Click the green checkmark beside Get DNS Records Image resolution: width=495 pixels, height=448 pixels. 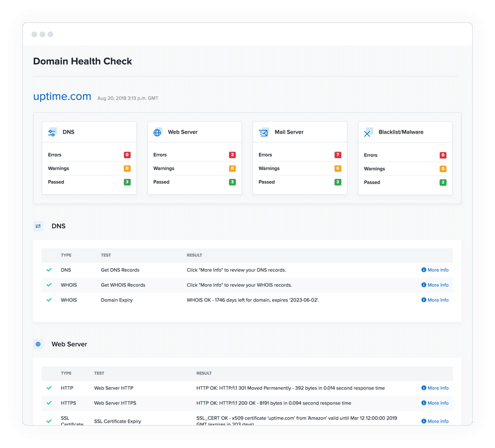[49, 270]
